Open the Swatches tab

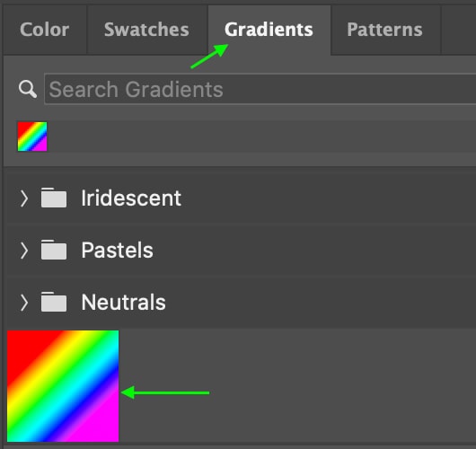tap(147, 30)
